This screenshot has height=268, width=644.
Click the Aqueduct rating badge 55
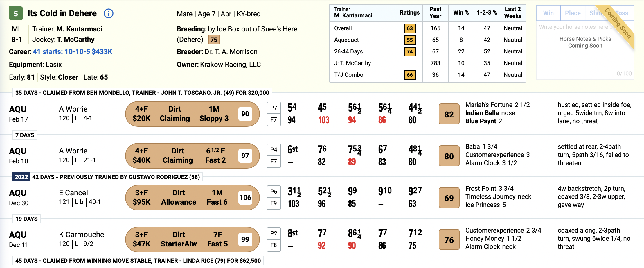[x=410, y=40]
